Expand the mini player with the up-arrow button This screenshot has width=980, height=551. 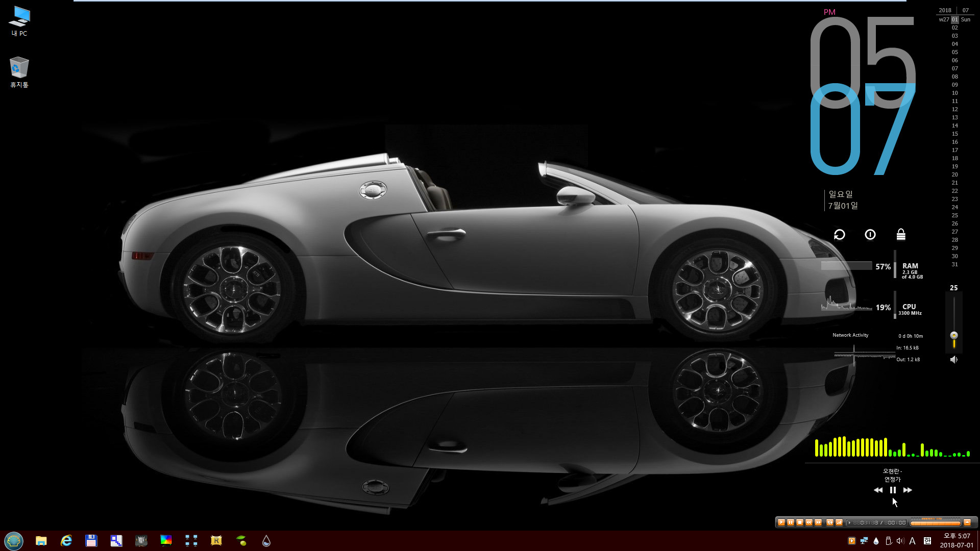[967, 522]
